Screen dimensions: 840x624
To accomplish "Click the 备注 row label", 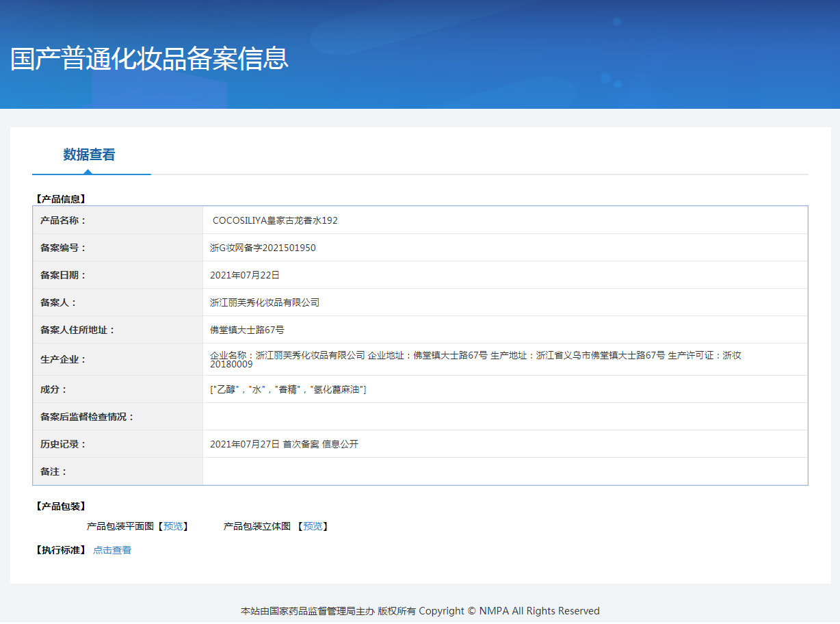I will (54, 471).
